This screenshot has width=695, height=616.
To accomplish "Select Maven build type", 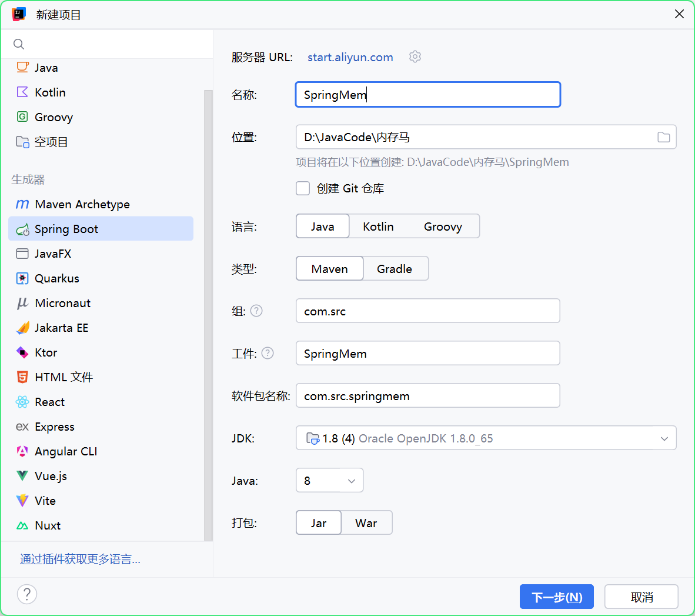I will point(329,268).
